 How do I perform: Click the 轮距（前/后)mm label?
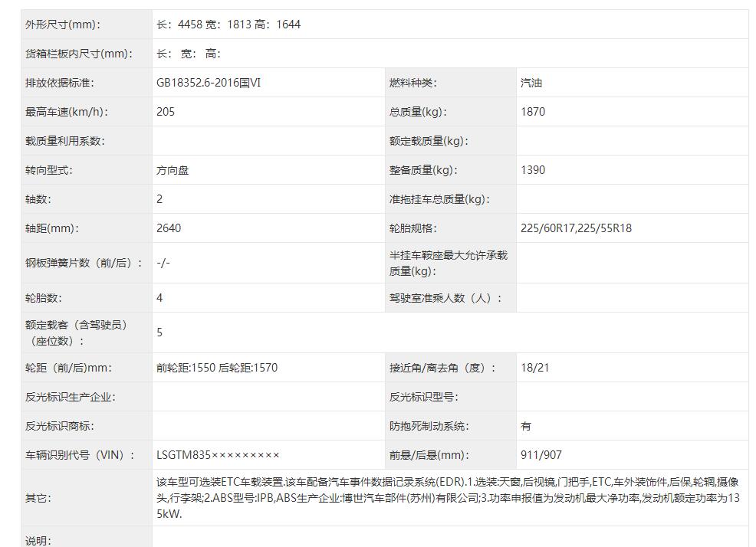click(68, 368)
